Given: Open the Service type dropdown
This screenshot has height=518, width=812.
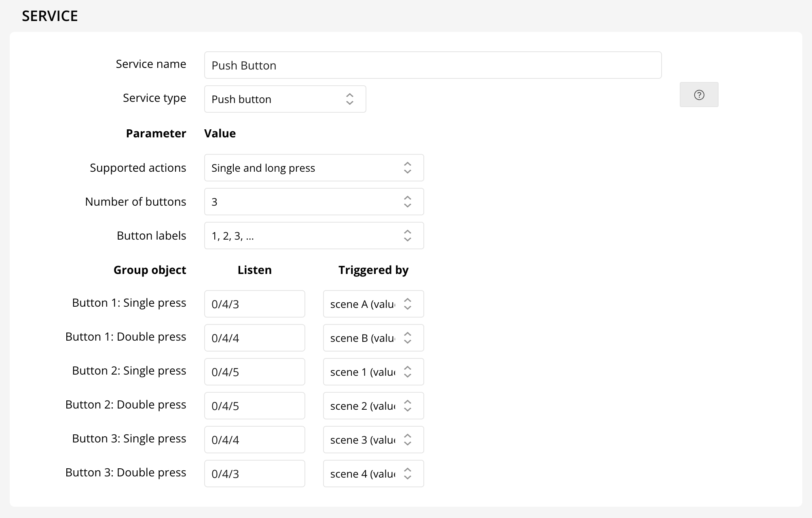Looking at the screenshot, I should click(285, 99).
